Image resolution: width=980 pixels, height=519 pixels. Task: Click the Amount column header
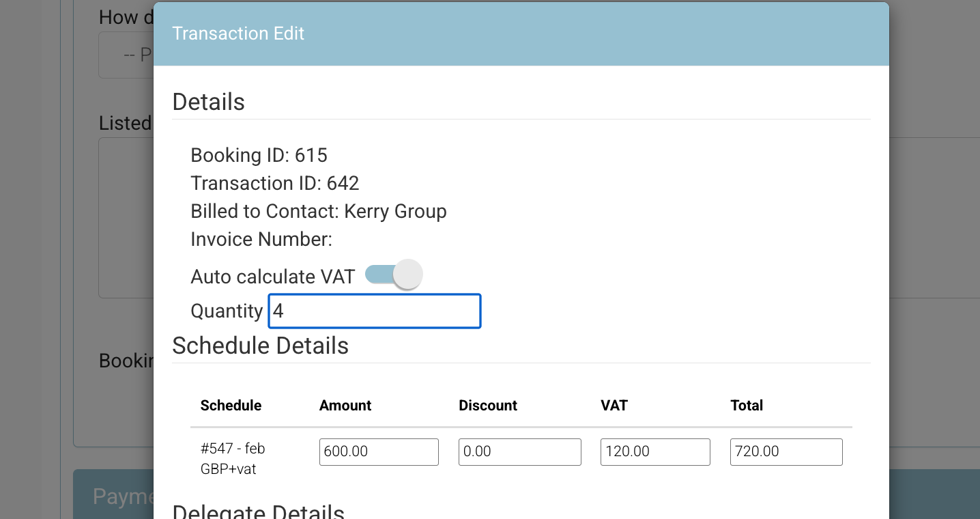click(345, 406)
